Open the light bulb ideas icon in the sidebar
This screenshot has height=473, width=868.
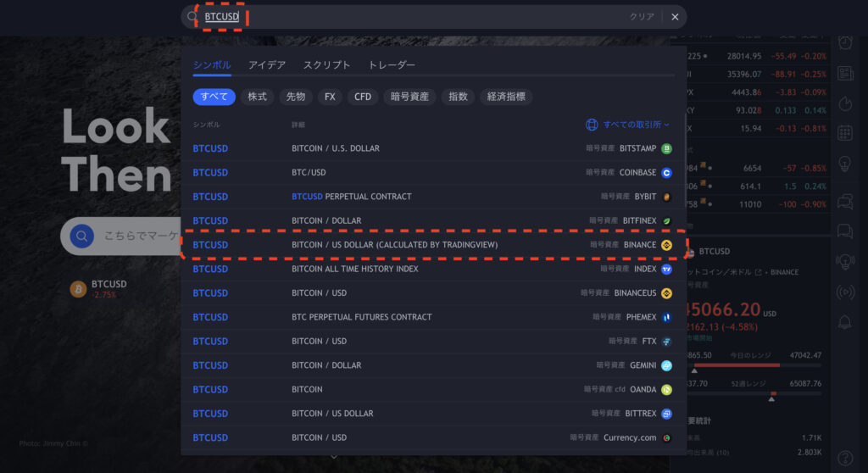coord(845,164)
